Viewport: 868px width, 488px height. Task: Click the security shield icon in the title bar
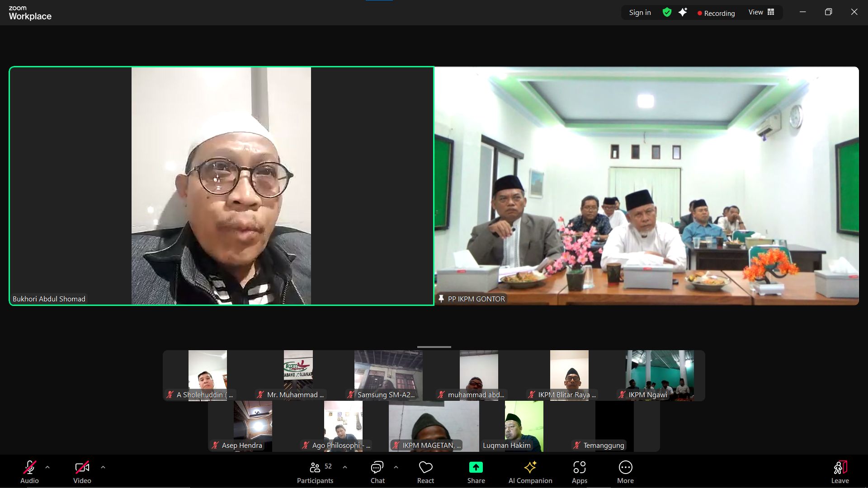(x=667, y=12)
